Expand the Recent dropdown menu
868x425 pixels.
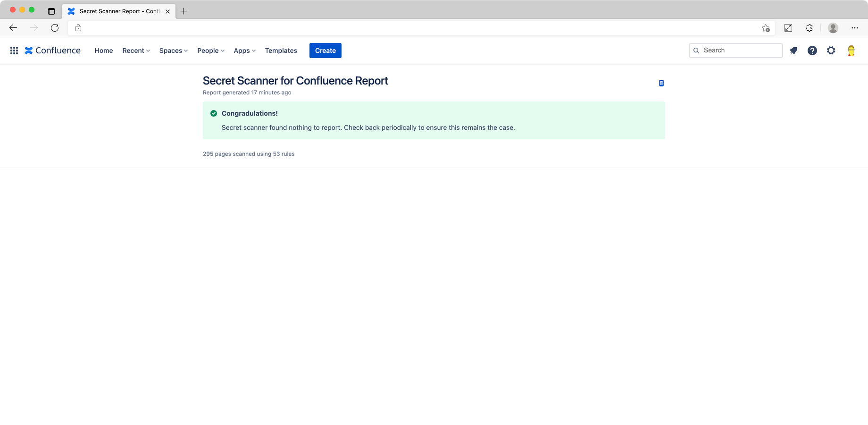tap(136, 51)
